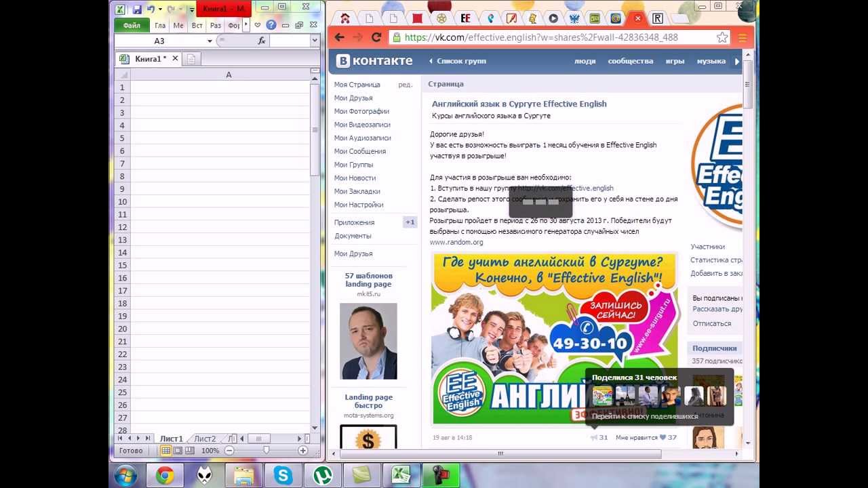Click the man portrait ad thumbnail
This screenshot has height=488, width=868.
pyautogui.click(x=368, y=341)
